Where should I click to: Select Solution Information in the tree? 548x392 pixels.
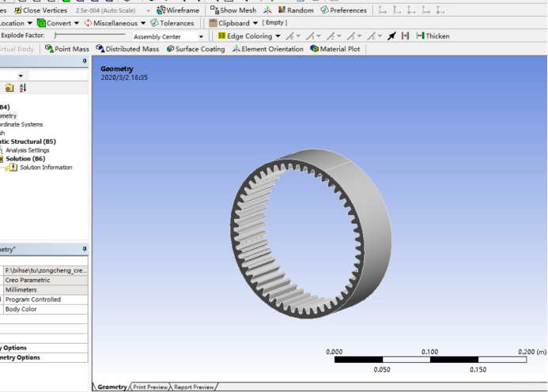click(46, 168)
